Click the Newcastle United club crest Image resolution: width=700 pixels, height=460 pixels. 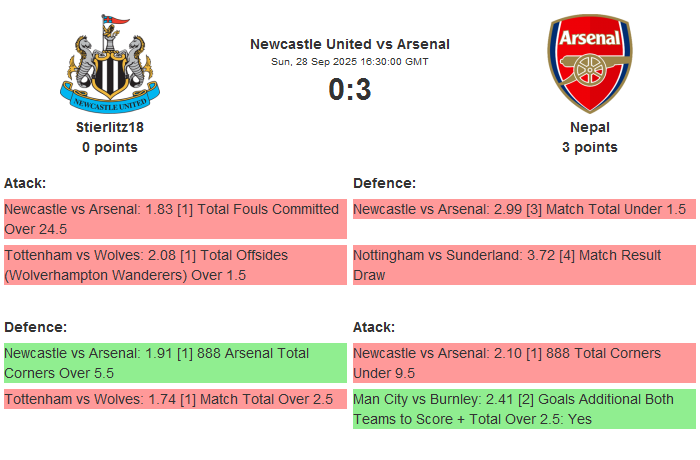[x=110, y=63]
